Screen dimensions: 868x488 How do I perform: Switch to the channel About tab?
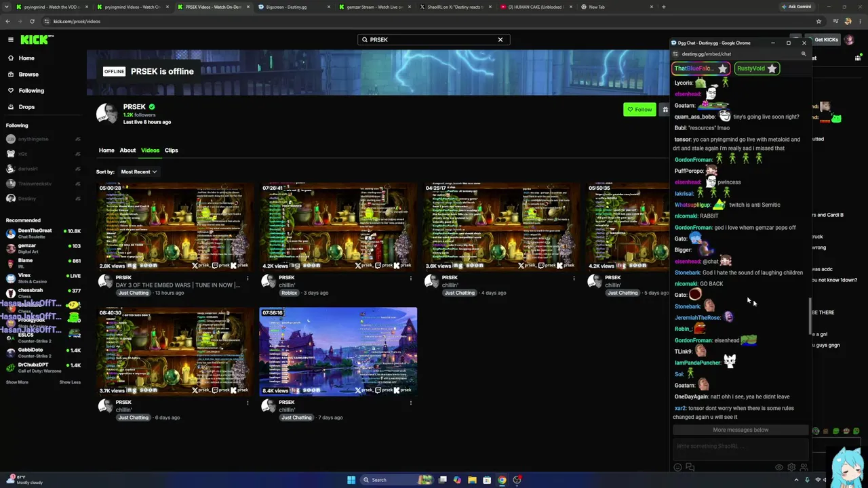pos(127,150)
